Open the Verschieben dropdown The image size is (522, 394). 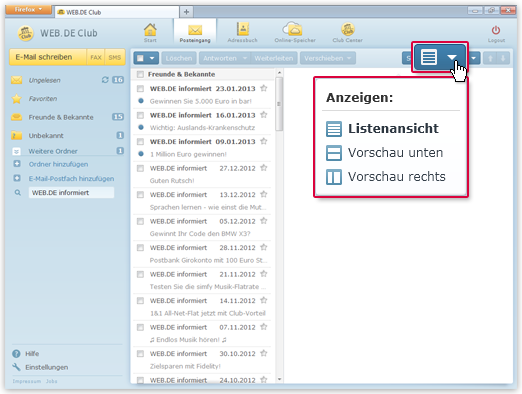point(327,58)
